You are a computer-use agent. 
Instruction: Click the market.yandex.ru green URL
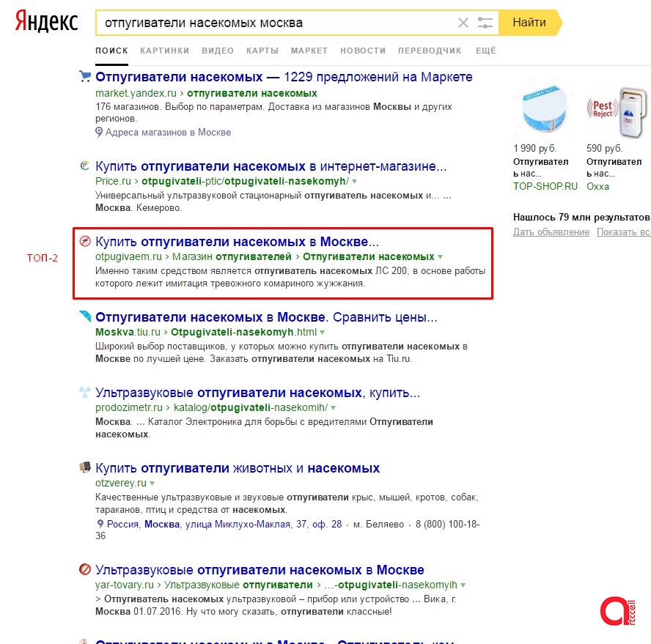136,93
